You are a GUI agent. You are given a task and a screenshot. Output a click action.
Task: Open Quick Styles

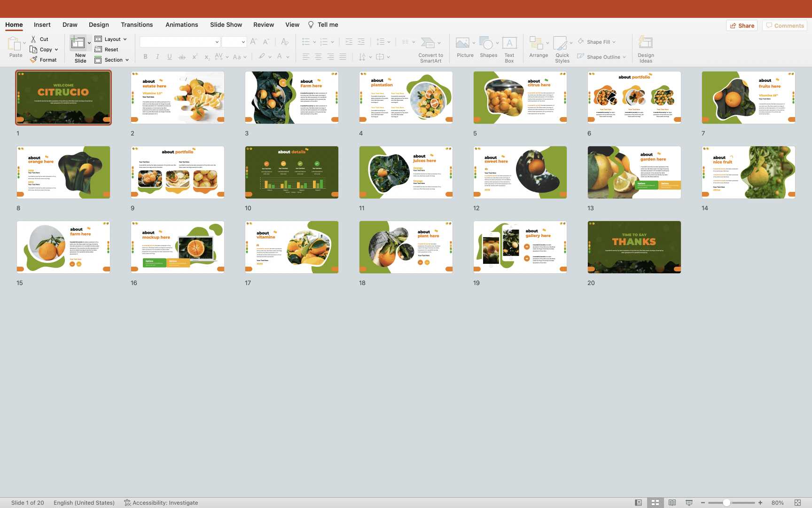[x=560, y=43]
